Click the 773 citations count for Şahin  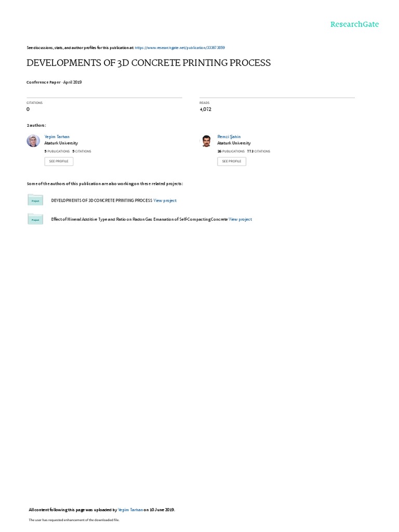259,151
